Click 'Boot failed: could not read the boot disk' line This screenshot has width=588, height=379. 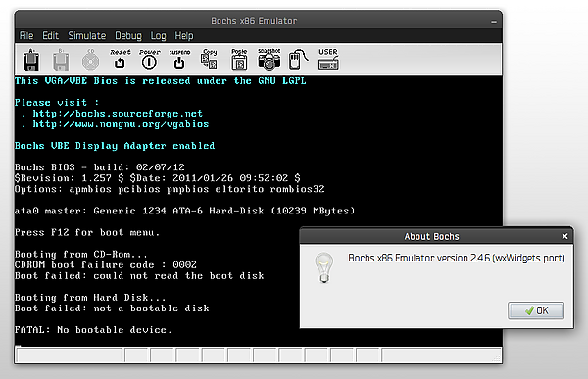[139, 275]
